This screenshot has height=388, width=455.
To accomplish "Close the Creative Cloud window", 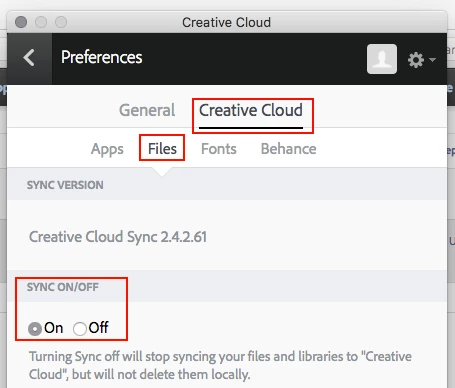I will tap(21, 22).
